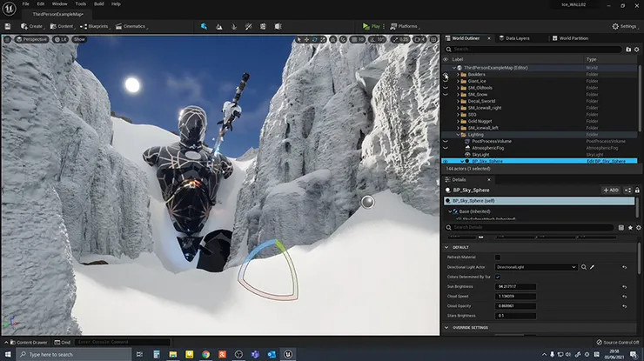This screenshot has width=644, height=361.
Task: Toggle visibility eye for BP_Sky_Sphere
Action: [x=446, y=162]
